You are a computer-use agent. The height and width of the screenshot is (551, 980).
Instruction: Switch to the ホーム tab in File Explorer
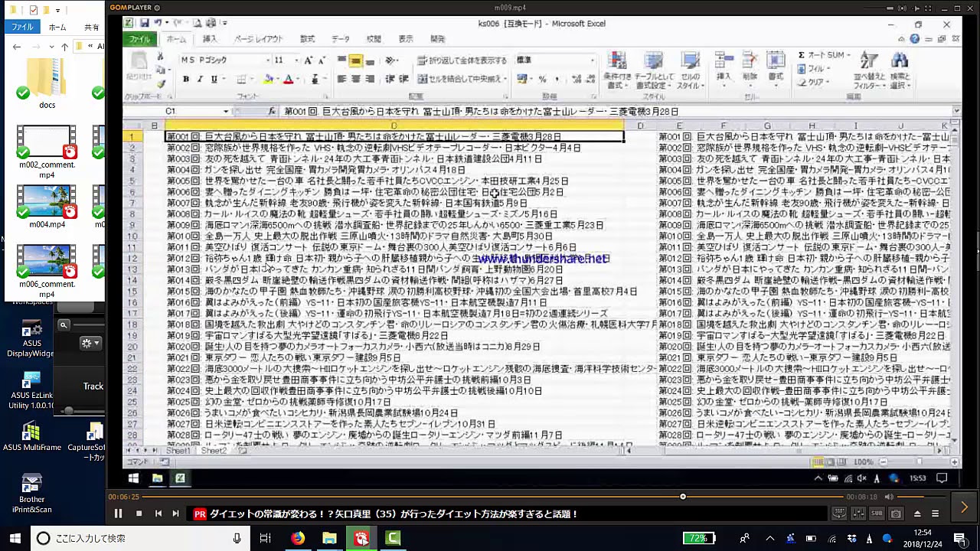point(57,27)
